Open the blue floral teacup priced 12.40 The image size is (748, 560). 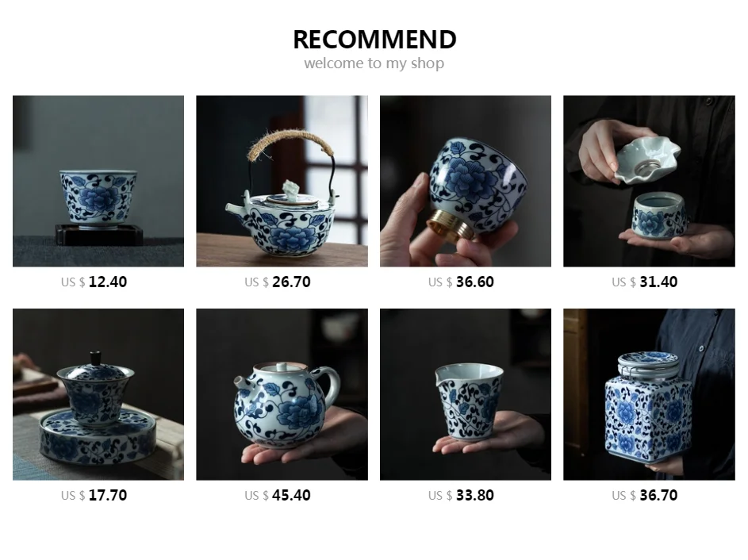[x=98, y=182]
